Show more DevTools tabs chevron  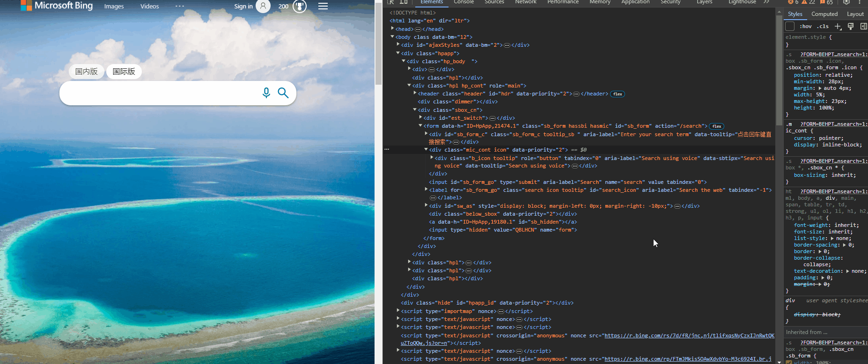tap(766, 2)
